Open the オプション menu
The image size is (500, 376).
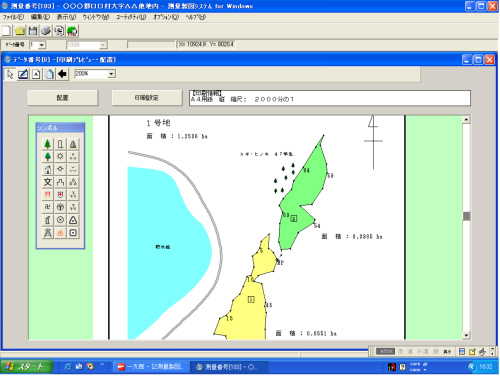166,17
